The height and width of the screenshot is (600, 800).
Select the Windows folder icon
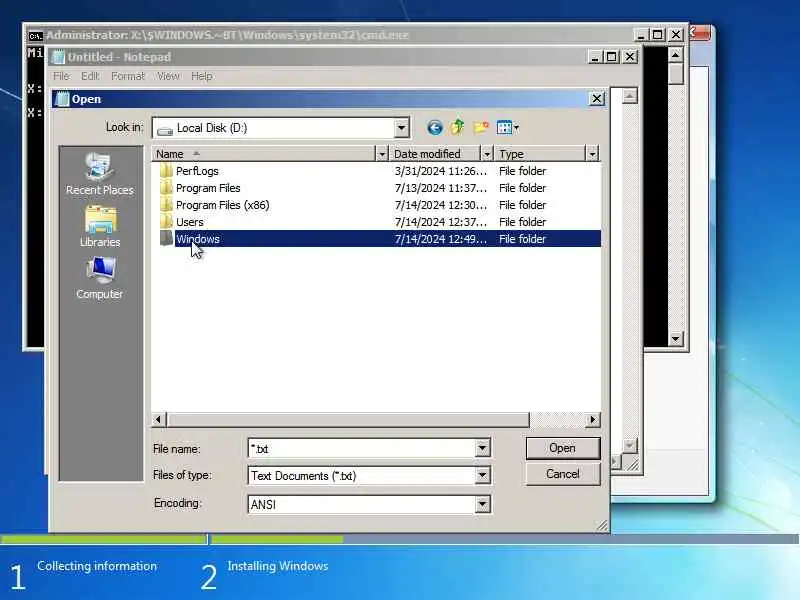(166, 238)
